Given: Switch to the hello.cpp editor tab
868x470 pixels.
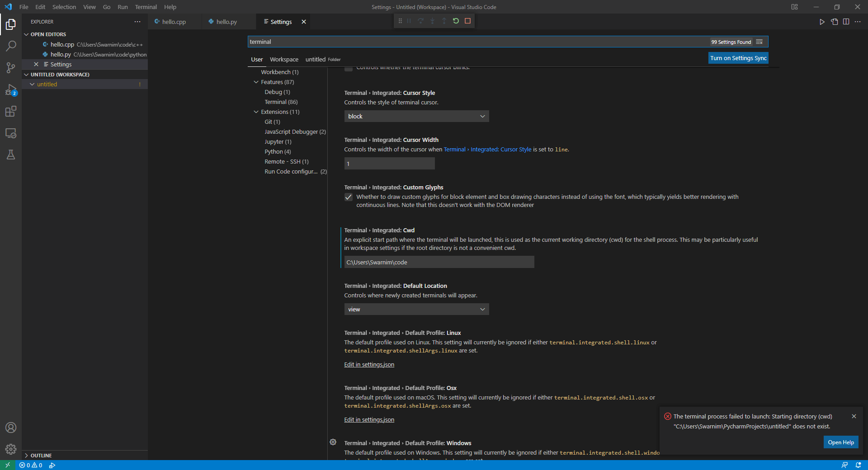Looking at the screenshot, I should click(x=175, y=22).
